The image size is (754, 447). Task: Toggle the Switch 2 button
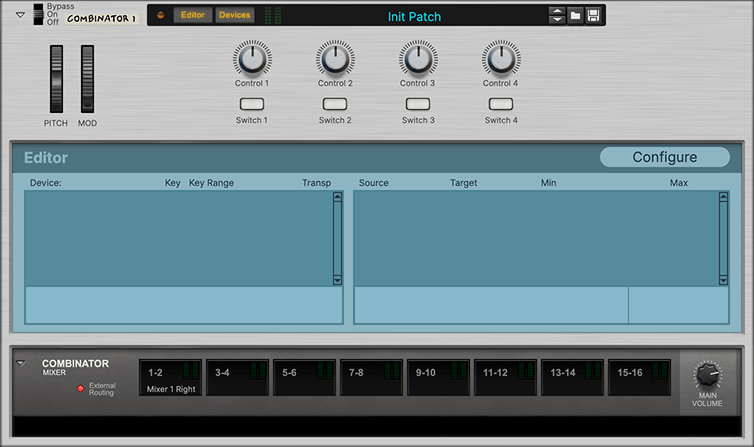pos(335,104)
